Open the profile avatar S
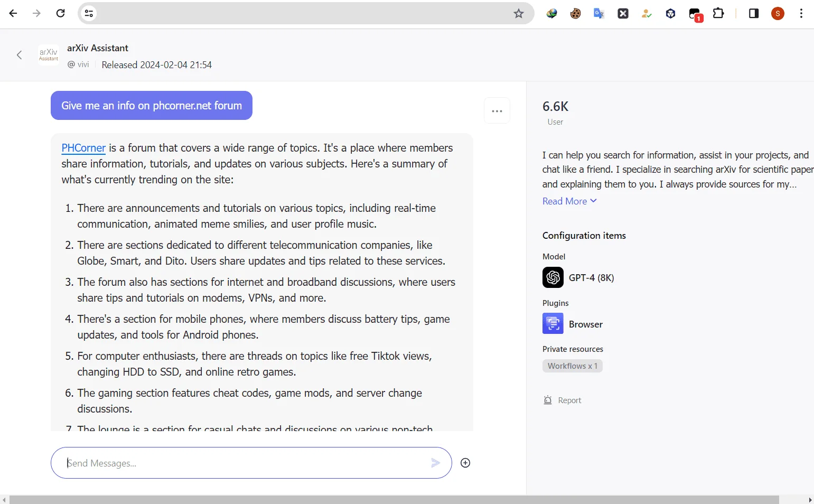The height and width of the screenshot is (504, 814). click(x=778, y=13)
